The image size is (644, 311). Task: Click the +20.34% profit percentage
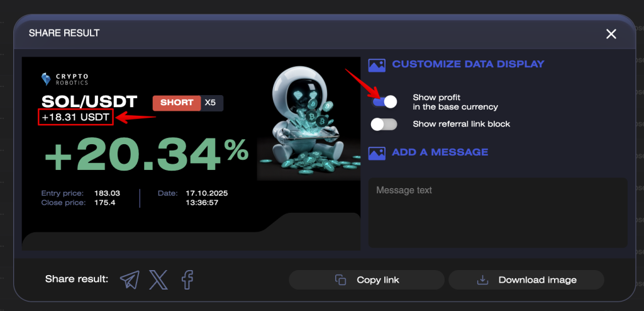coord(145,155)
